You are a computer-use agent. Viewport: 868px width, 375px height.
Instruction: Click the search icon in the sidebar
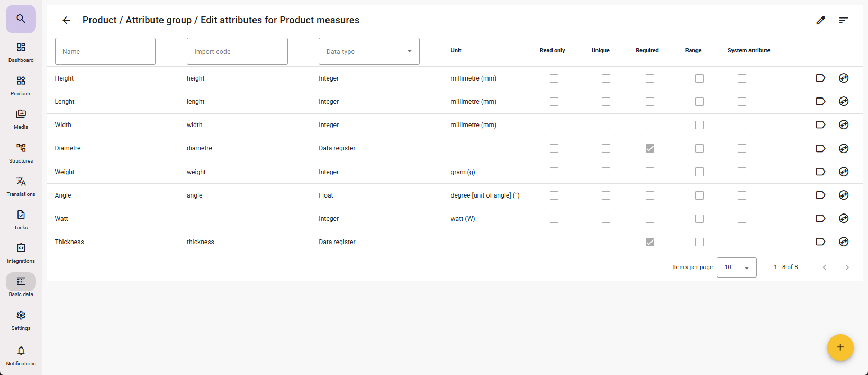click(x=21, y=19)
